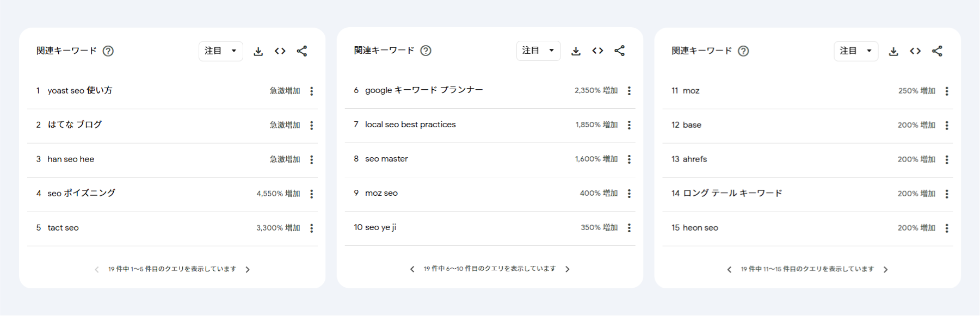
Task: Open the 注目 sort dropdown in first panel
Action: (x=220, y=51)
